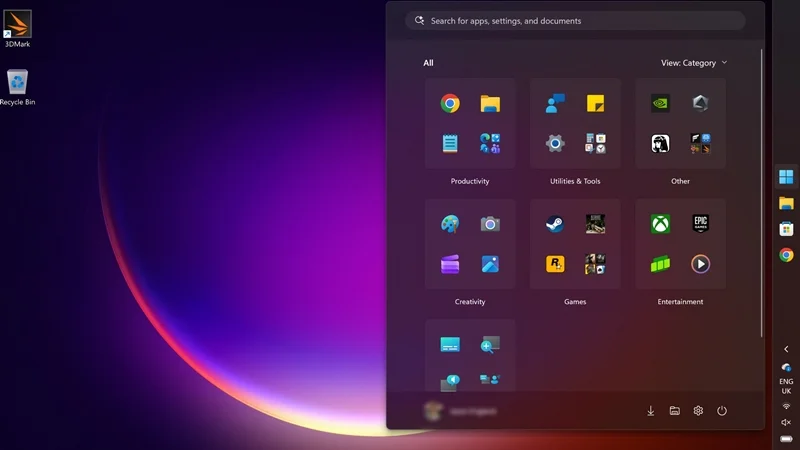Viewport: 800px width, 450px height.
Task: Open the blue people app in Utilities & Tools
Action: click(555, 104)
